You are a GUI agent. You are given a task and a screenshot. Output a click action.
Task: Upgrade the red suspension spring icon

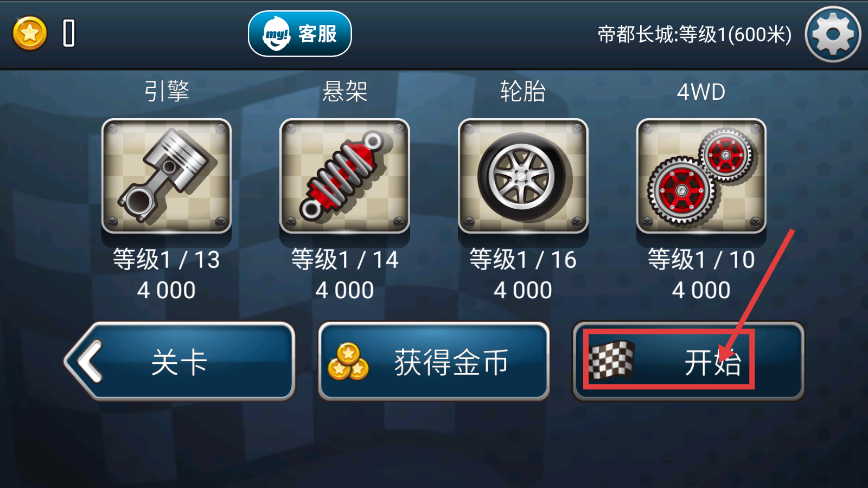344,176
